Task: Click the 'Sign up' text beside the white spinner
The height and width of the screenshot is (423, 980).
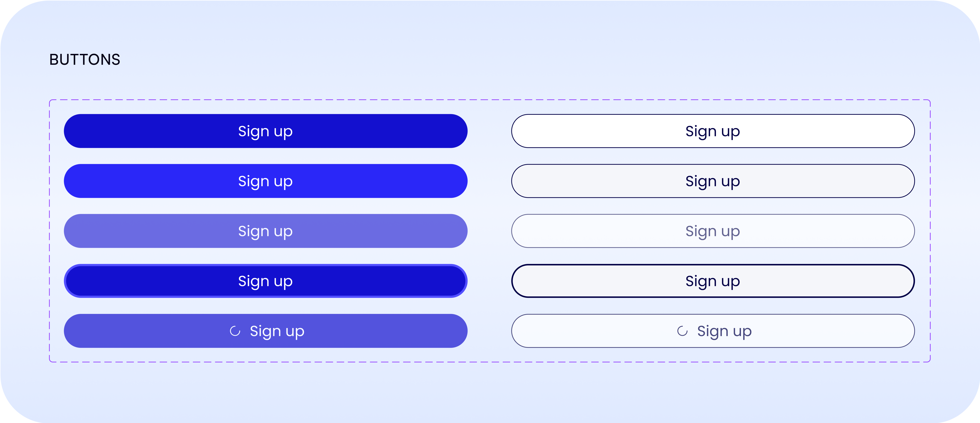Action: tap(277, 331)
